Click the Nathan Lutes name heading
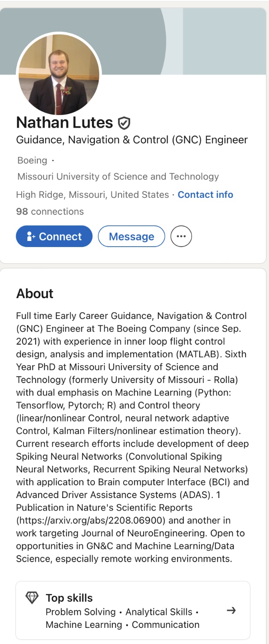 point(64,122)
